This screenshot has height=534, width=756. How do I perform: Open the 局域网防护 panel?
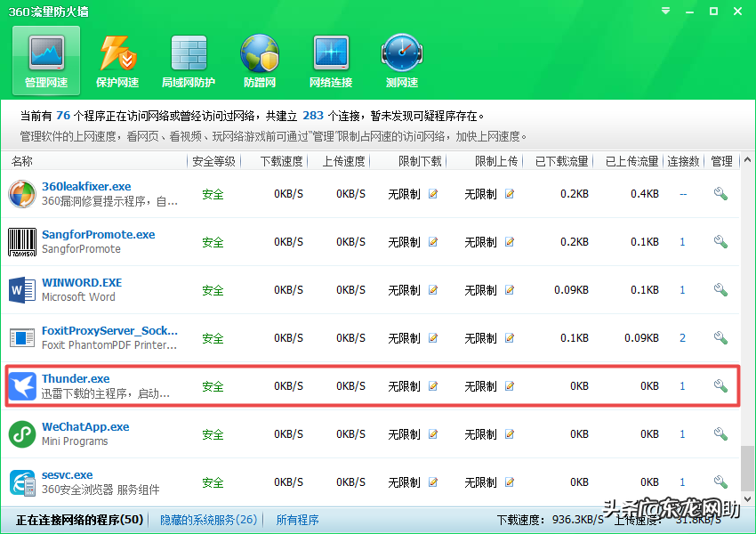tap(188, 60)
